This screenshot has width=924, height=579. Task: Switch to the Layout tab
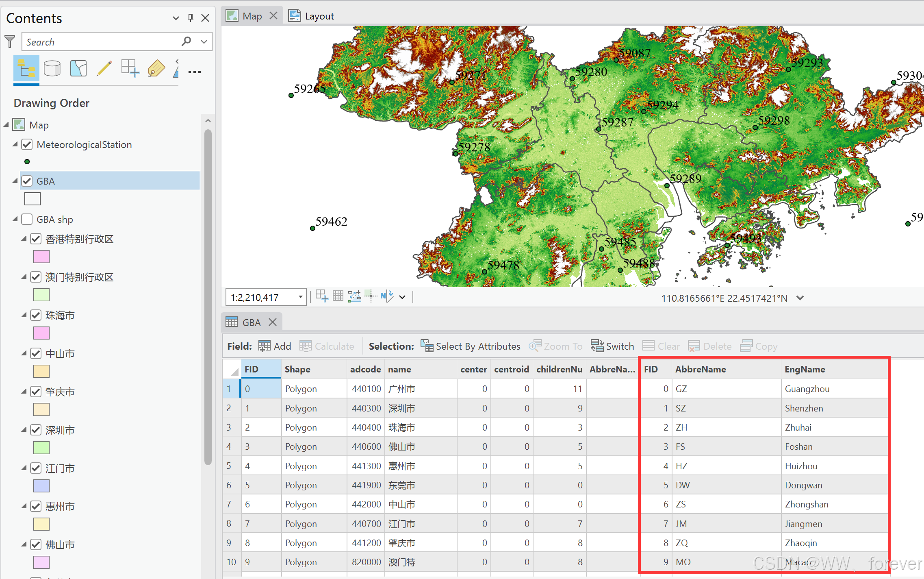click(311, 16)
